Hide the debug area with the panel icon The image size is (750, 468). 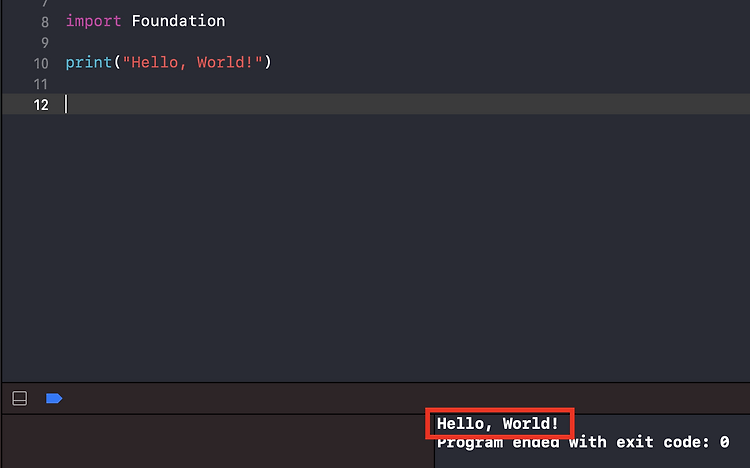(20, 398)
